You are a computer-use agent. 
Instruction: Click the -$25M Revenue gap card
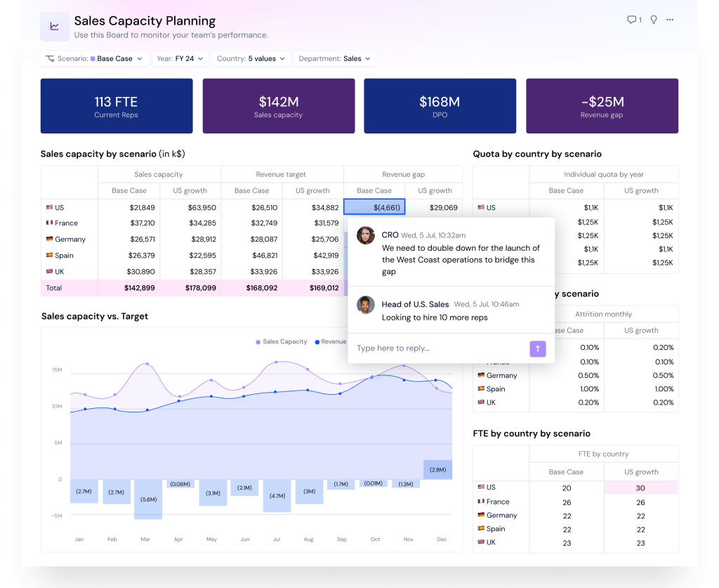602,106
